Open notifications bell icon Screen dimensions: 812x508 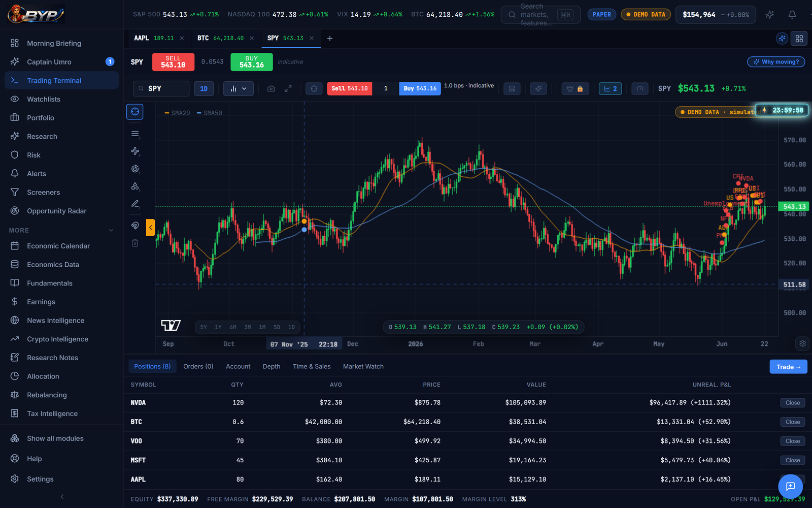coord(792,15)
